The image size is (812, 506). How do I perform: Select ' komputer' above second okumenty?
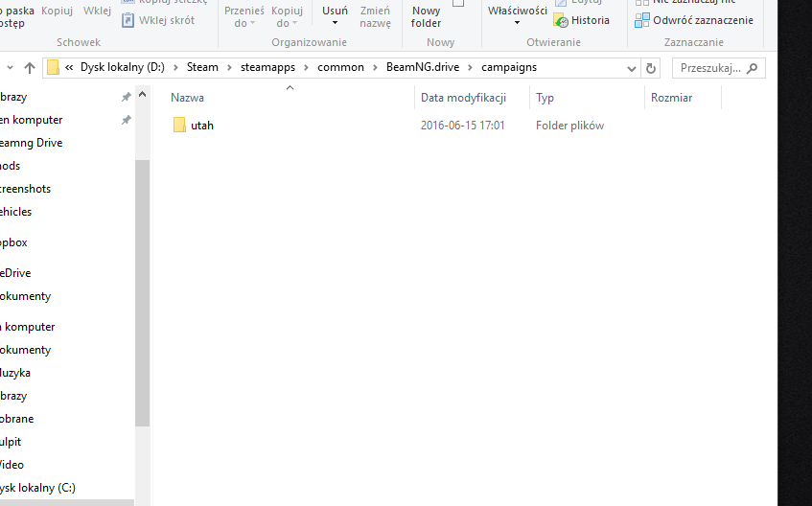point(28,327)
